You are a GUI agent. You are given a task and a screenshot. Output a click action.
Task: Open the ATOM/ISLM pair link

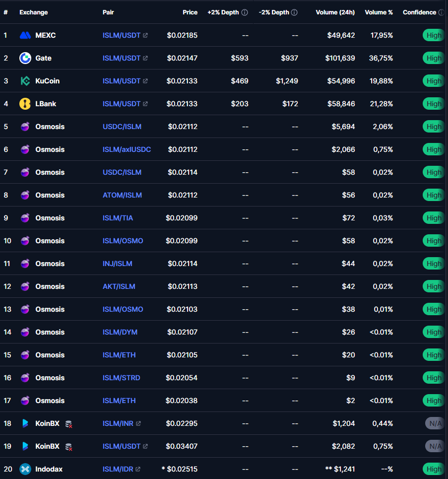click(122, 195)
